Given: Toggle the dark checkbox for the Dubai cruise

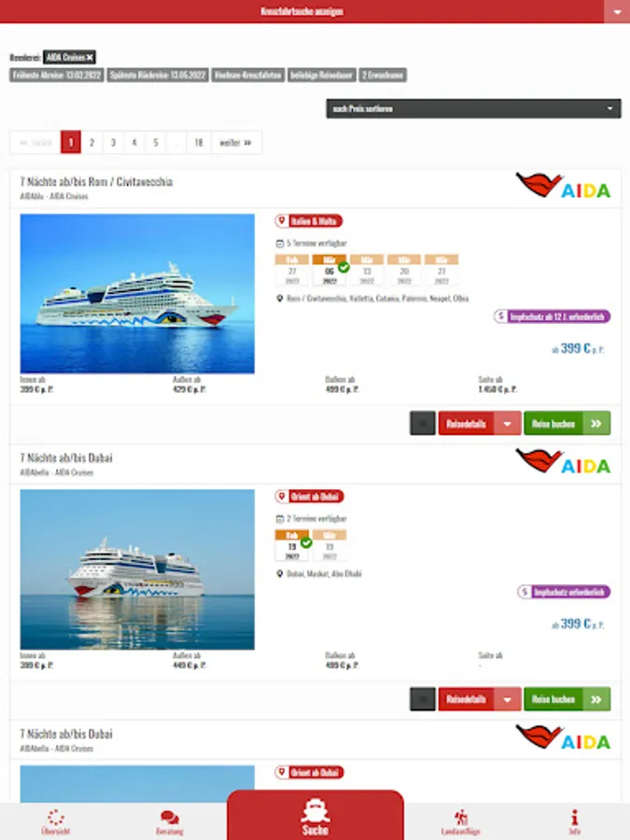Looking at the screenshot, I should 423,699.
